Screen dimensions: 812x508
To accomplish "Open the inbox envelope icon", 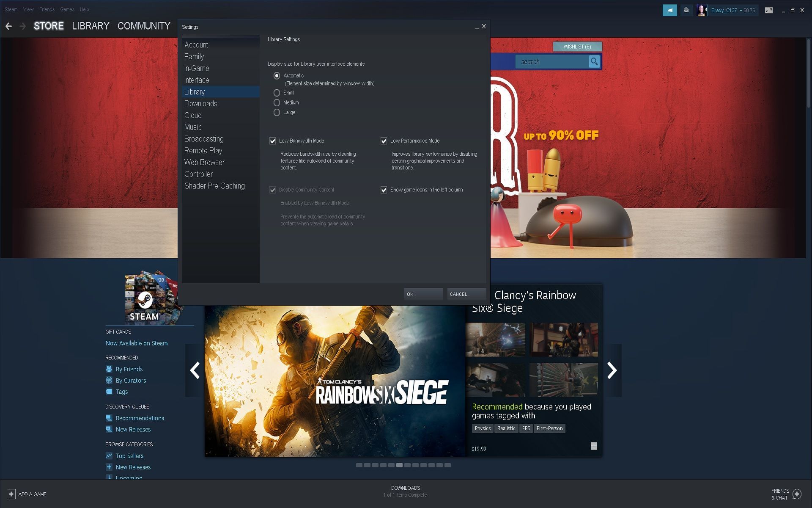I will pos(686,10).
